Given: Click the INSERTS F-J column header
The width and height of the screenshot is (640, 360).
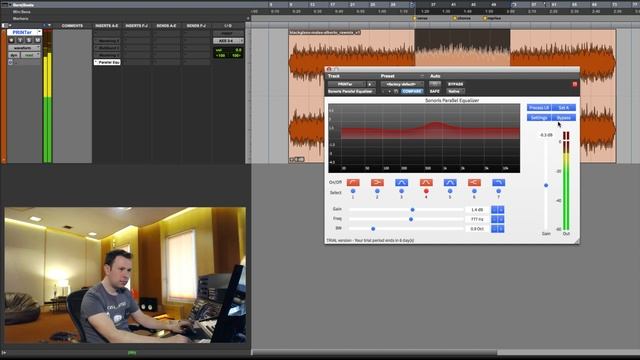Looking at the screenshot, I should 137,26.
